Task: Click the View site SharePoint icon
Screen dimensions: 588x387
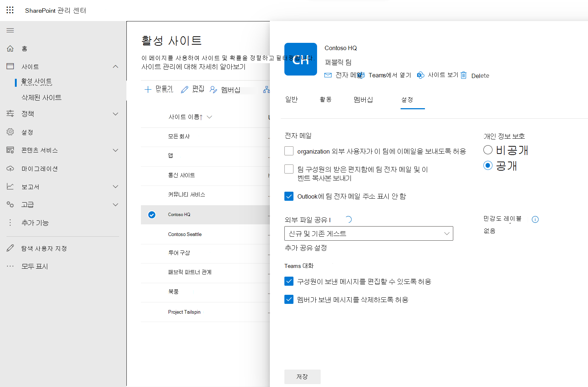Action: click(x=421, y=75)
